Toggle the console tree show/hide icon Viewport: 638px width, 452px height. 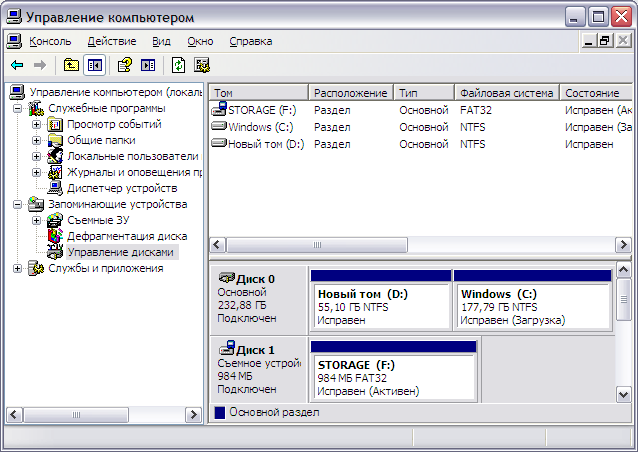click(x=95, y=65)
